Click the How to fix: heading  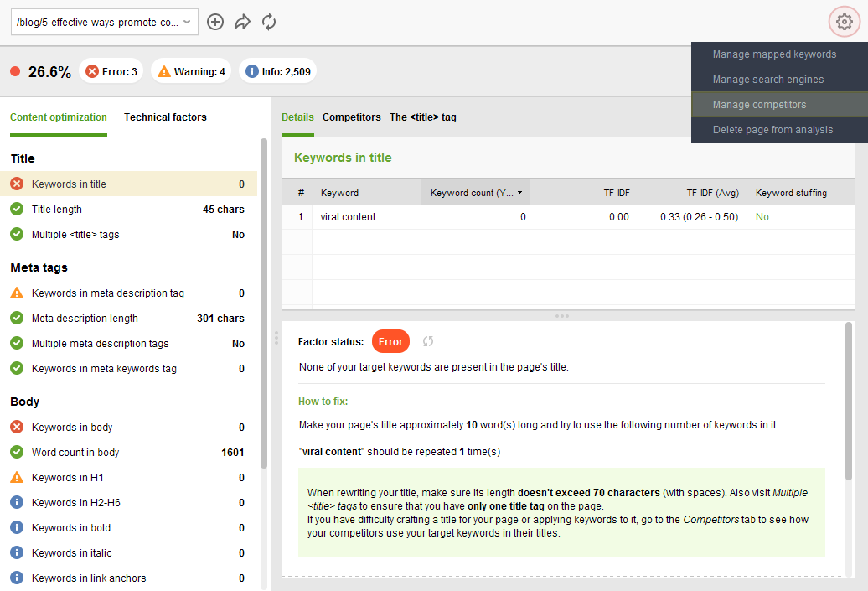[323, 401]
